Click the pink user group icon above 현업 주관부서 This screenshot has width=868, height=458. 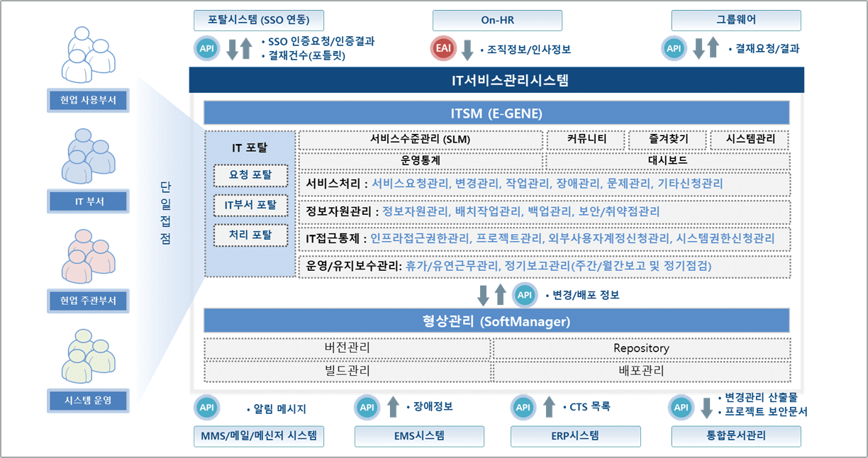pos(89,257)
